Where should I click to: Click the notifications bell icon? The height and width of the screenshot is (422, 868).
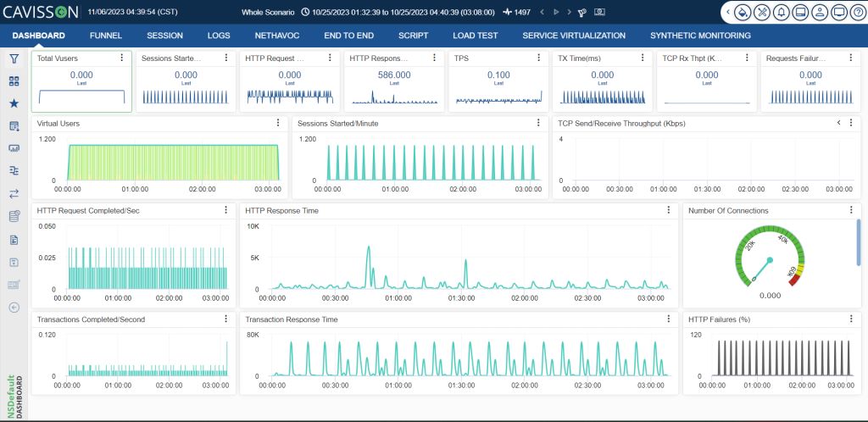pos(781,12)
